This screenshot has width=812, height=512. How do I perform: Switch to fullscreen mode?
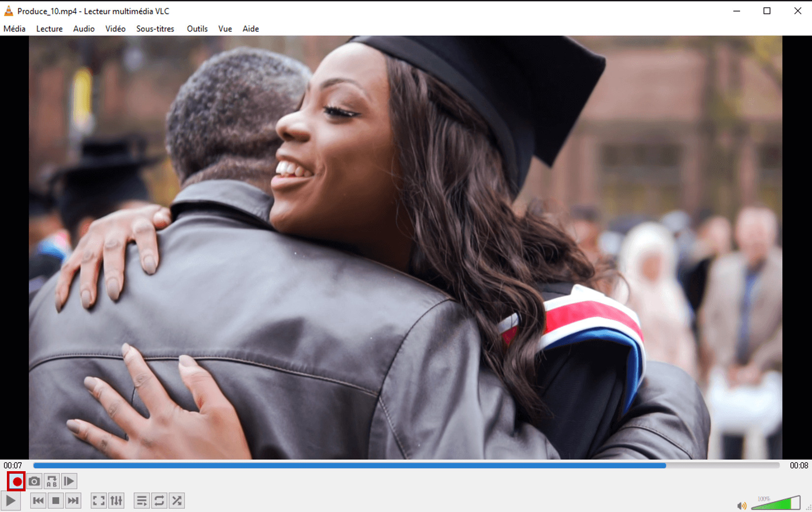pyautogui.click(x=98, y=500)
